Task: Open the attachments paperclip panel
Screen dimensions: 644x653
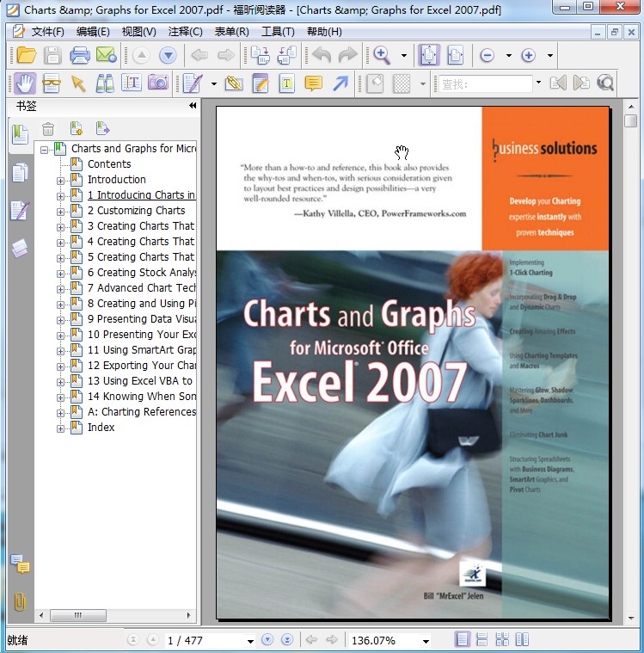Action: coord(19,601)
